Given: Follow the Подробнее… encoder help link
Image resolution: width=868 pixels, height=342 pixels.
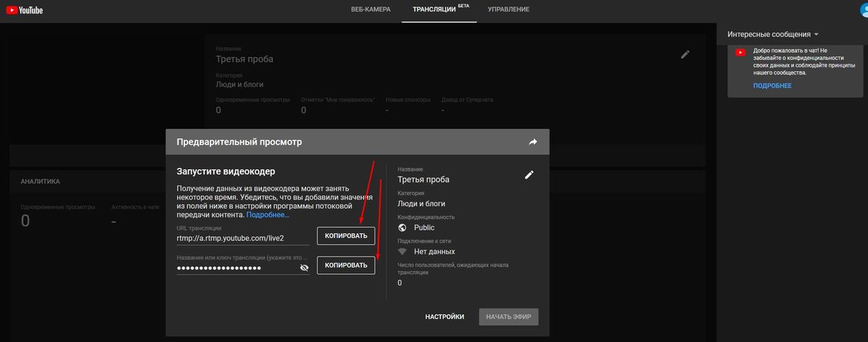Looking at the screenshot, I should tap(268, 215).
